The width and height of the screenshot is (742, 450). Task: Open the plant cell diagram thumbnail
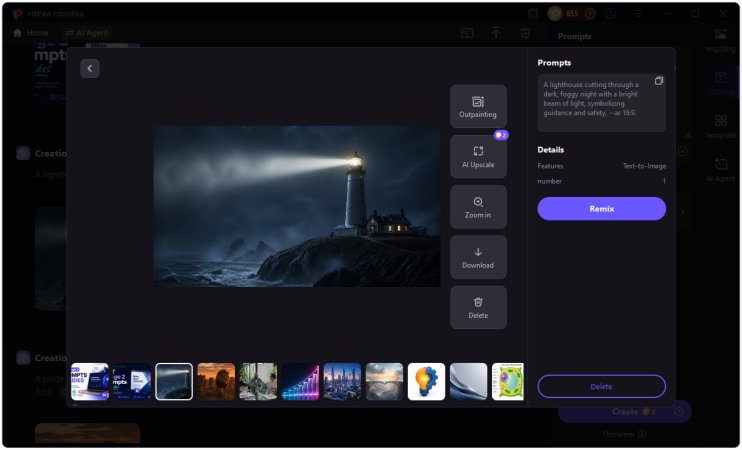[x=508, y=382]
